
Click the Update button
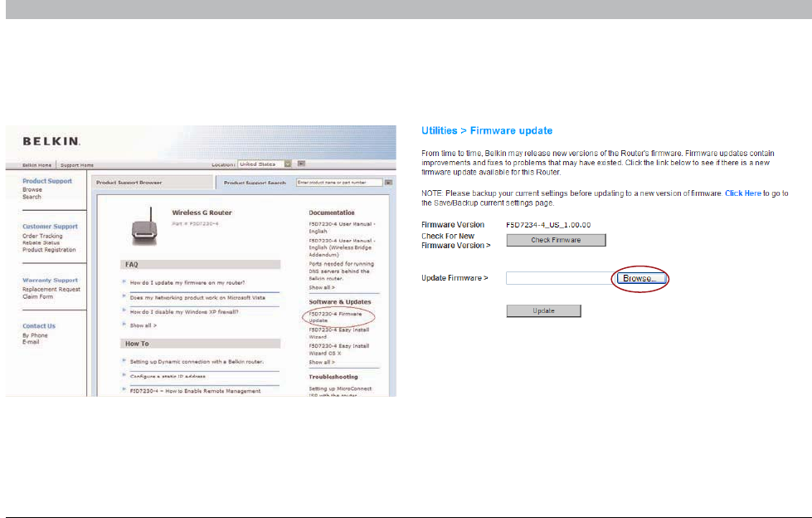pos(543,310)
